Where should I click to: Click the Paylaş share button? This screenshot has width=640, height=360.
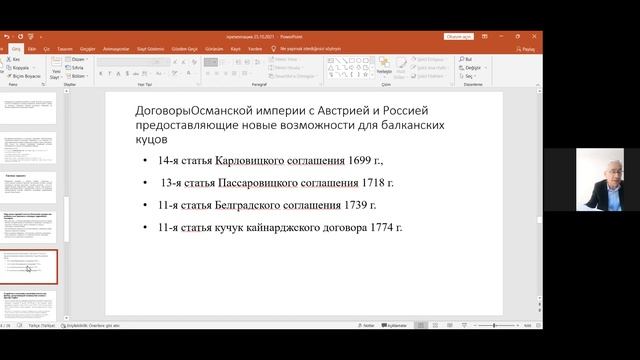pyautogui.click(x=526, y=49)
